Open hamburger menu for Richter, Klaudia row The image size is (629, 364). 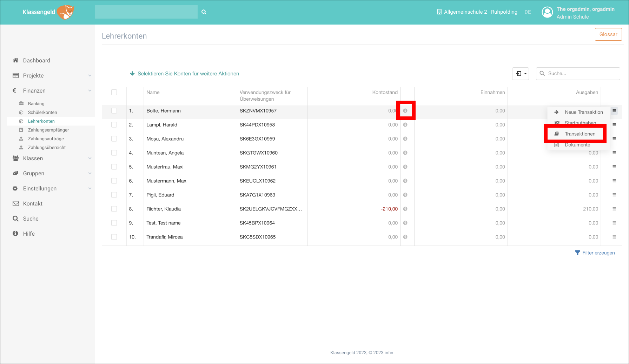[614, 209]
